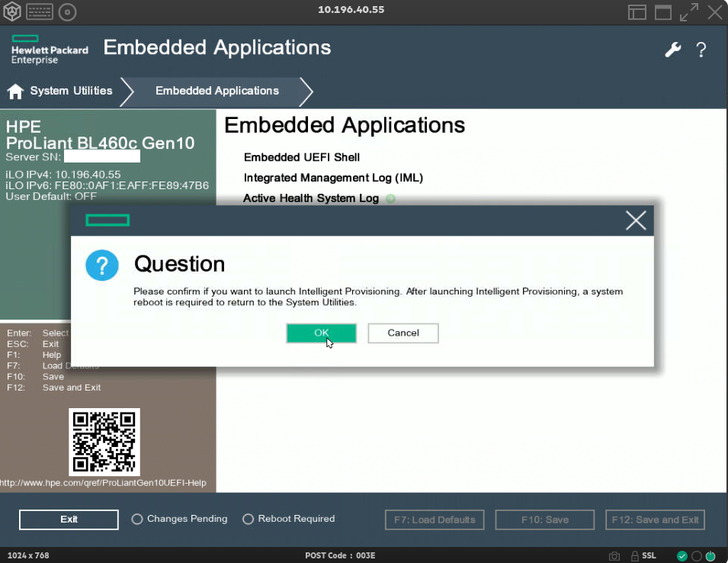
Task: Open Embedded UEFI Shell
Action: [302, 157]
